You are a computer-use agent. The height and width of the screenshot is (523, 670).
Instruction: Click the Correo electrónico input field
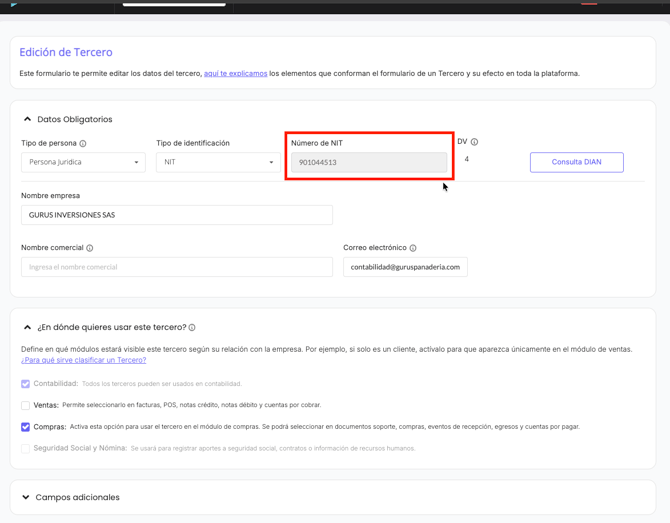tap(405, 267)
